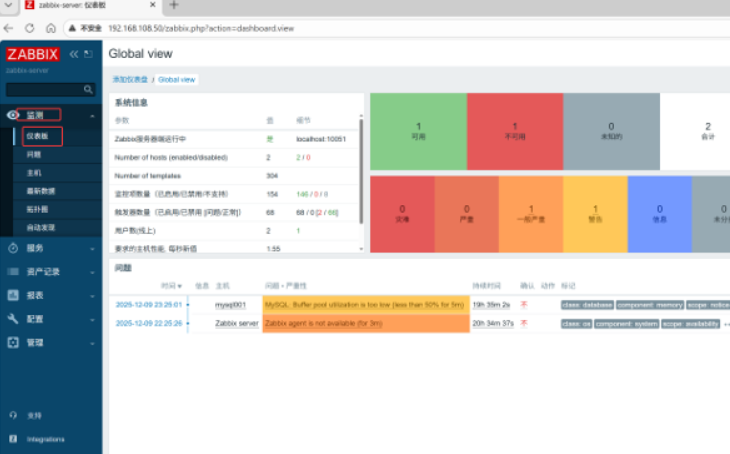Acknowledge the MySQL problem via its 不 link

click(x=524, y=305)
